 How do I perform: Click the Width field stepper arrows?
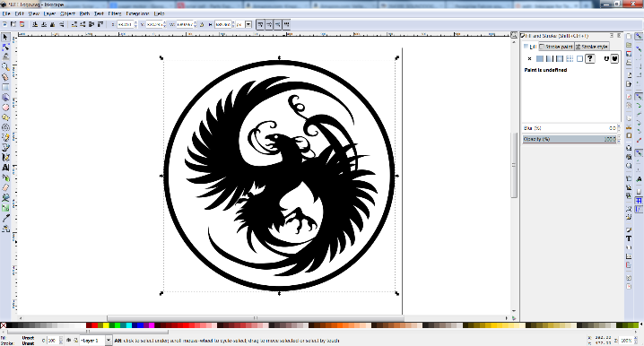tap(196, 24)
